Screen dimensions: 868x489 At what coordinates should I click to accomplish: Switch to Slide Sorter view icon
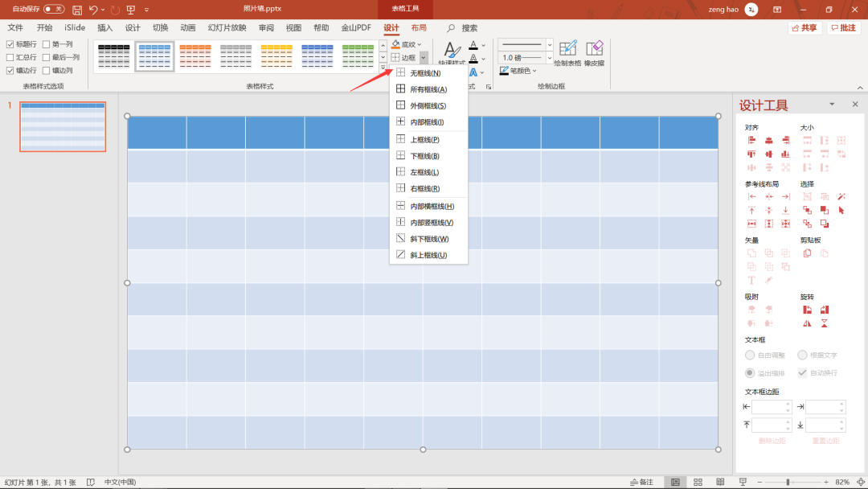(698, 482)
